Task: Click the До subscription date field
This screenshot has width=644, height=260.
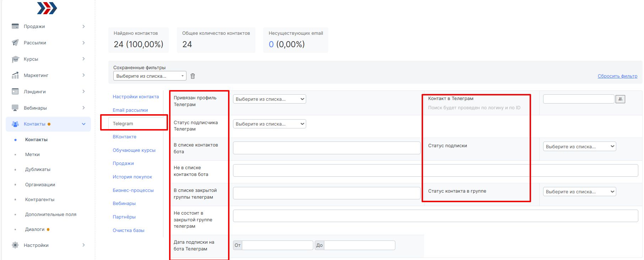Action: [359, 245]
